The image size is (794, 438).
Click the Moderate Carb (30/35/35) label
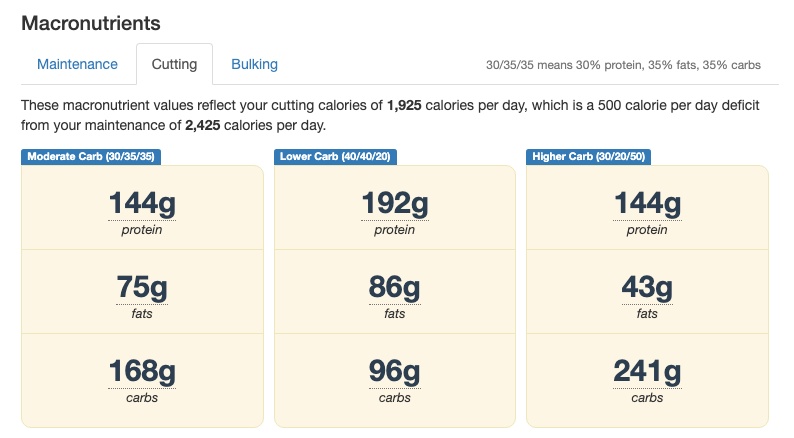pos(91,156)
